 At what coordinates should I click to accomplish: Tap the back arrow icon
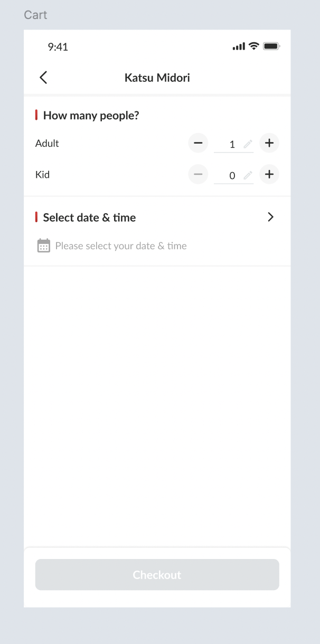tap(43, 78)
